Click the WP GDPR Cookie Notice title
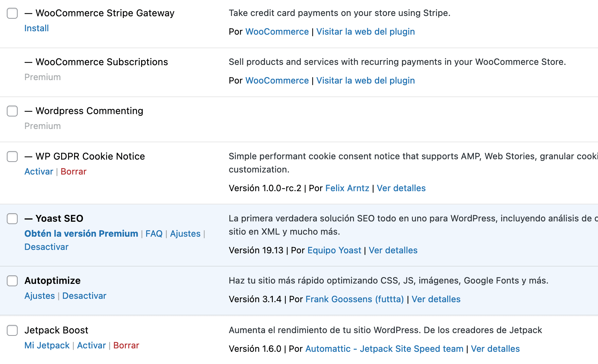This screenshot has height=364, width=598. 90,156
